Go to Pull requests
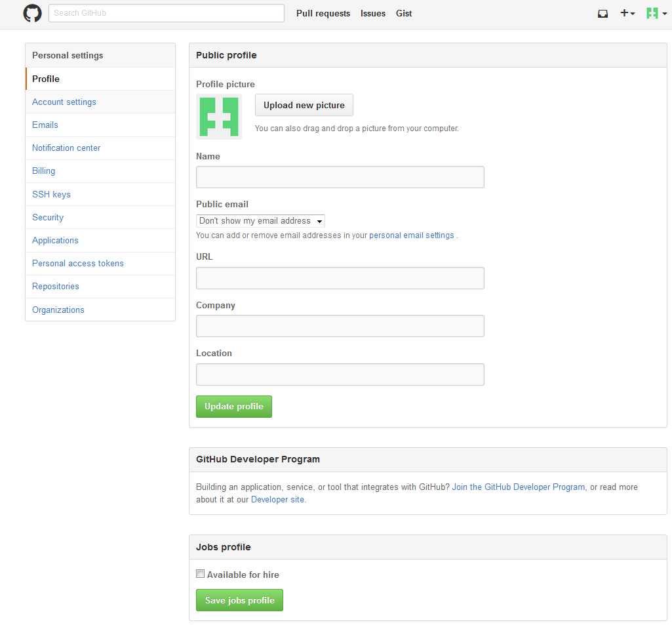Image resolution: width=672 pixels, height=629 pixels. pyautogui.click(x=323, y=13)
